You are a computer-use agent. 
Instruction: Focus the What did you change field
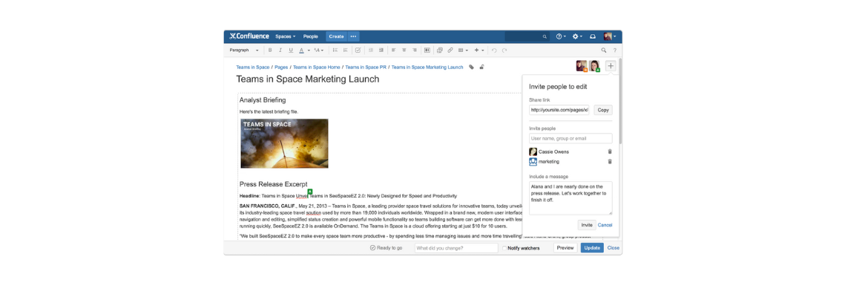click(456, 248)
